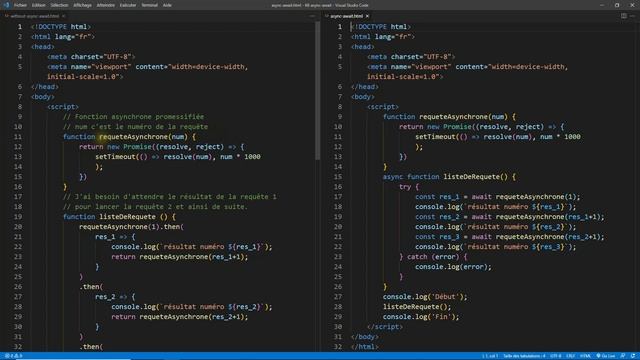
Task: Click '<html lang="fr">' in the left editor
Action: pos(63,37)
